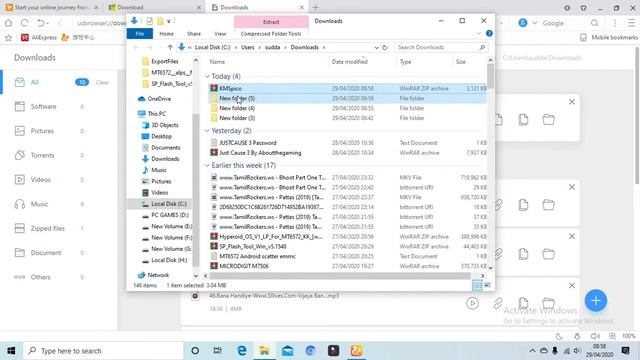Click the blue plus new download button
The height and width of the screenshot is (360, 640).
coord(596,301)
